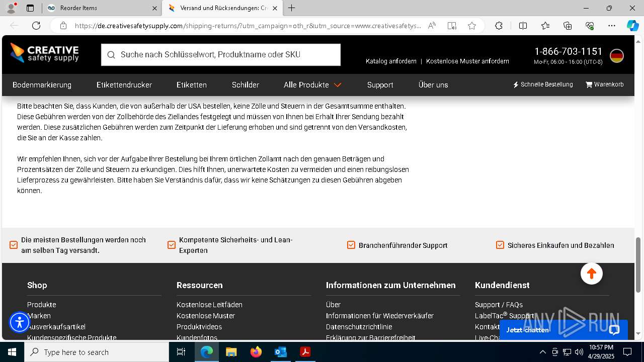Launch Firefox from the taskbar
Screen dimensions: 644x362
(x=256, y=352)
